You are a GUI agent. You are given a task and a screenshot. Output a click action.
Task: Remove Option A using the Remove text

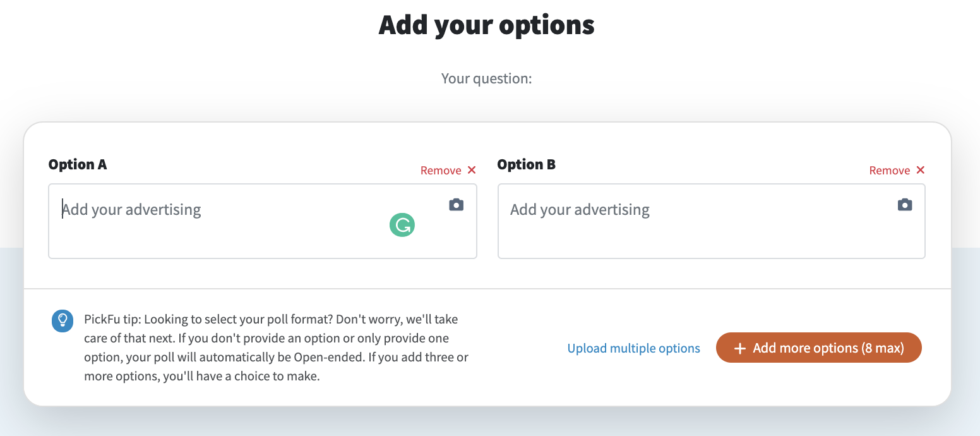[441, 171]
